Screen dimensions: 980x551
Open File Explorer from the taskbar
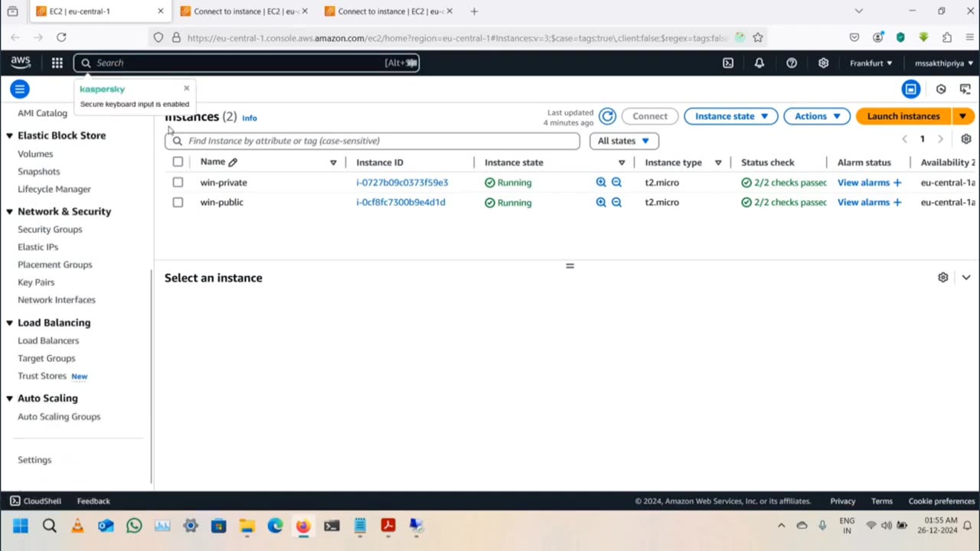coord(247,526)
